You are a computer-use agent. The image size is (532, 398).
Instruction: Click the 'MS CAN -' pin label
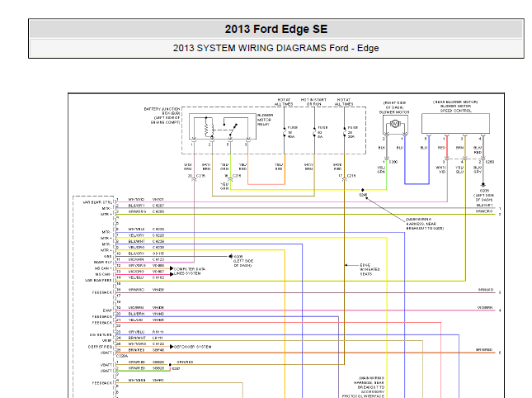[x=103, y=274]
